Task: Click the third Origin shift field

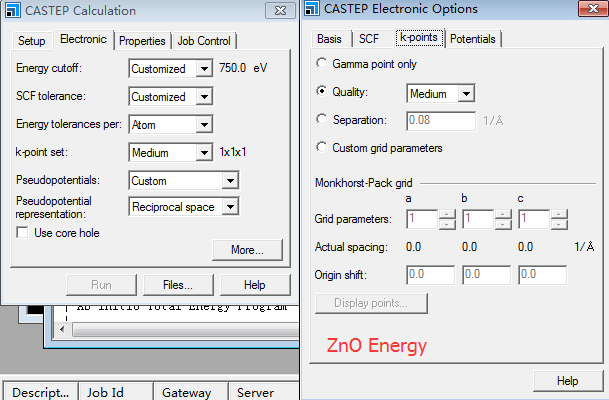Action: [542, 275]
